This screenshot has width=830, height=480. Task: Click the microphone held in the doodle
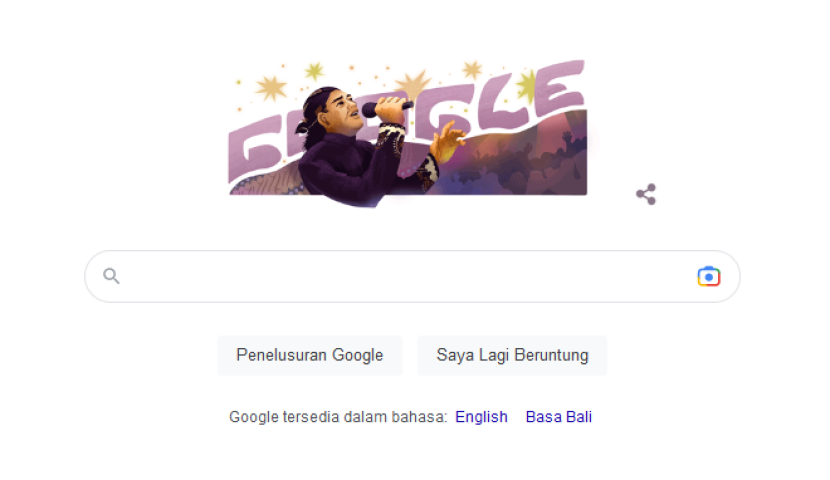pyautogui.click(x=386, y=108)
